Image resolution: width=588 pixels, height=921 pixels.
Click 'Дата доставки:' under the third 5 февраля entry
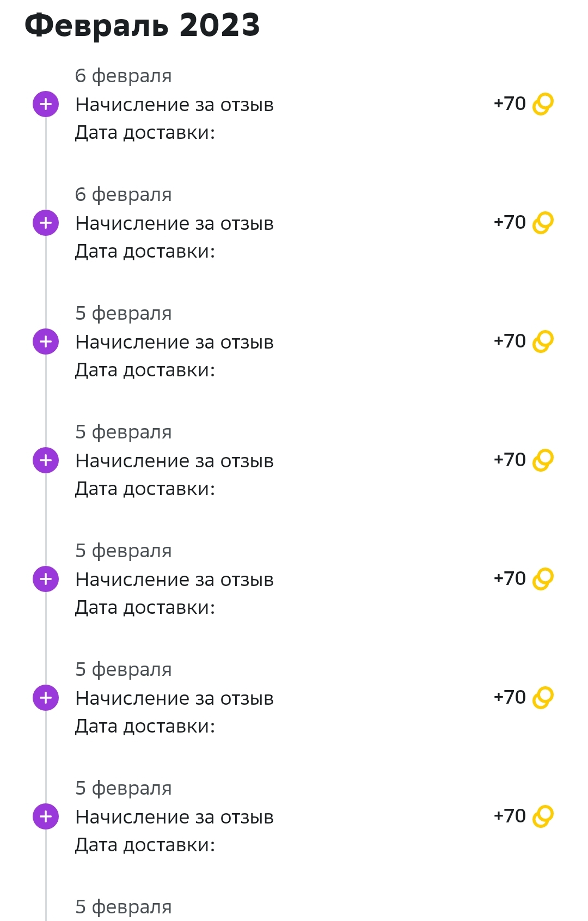[x=145, y=607]
